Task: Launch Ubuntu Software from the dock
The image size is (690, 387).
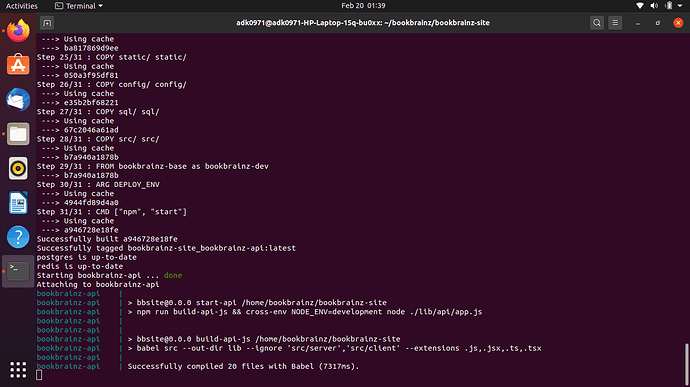Action: click(18, 65)
